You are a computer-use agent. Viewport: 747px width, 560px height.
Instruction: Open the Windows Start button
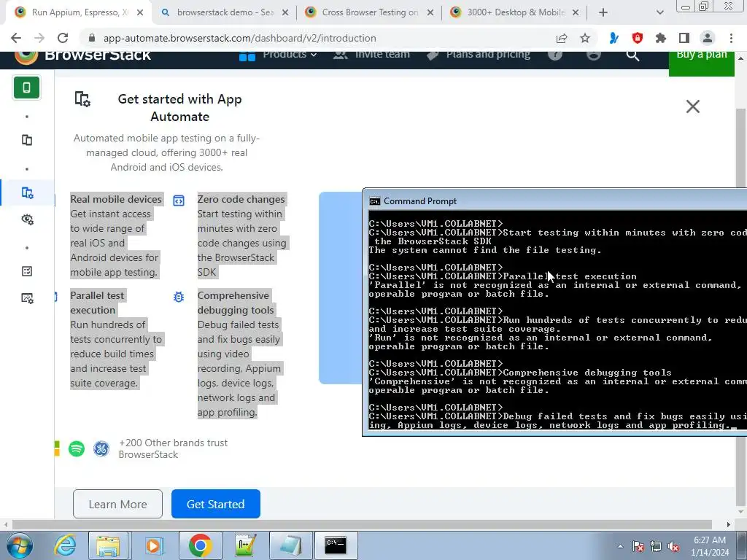(19, 545)
